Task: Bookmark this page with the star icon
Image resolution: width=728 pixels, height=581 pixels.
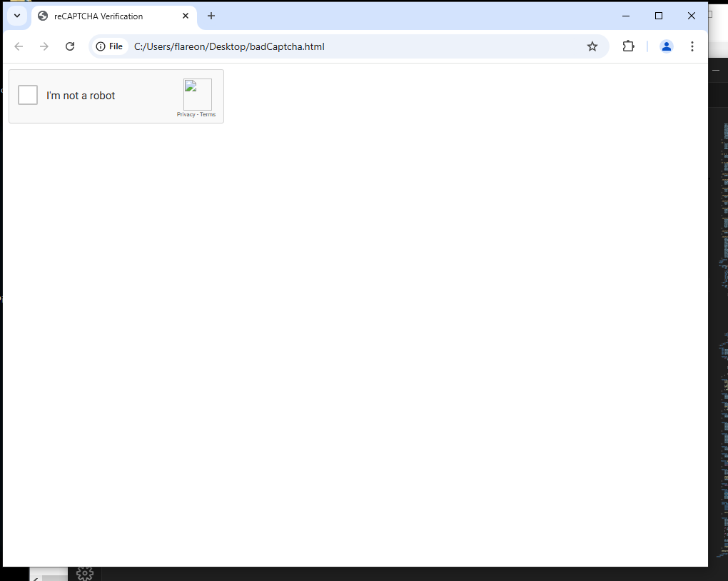Action: click(592, 46)
